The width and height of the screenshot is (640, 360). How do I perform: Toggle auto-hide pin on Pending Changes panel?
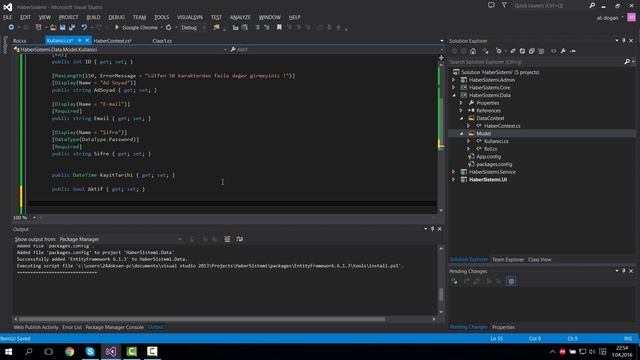point(624,271)
